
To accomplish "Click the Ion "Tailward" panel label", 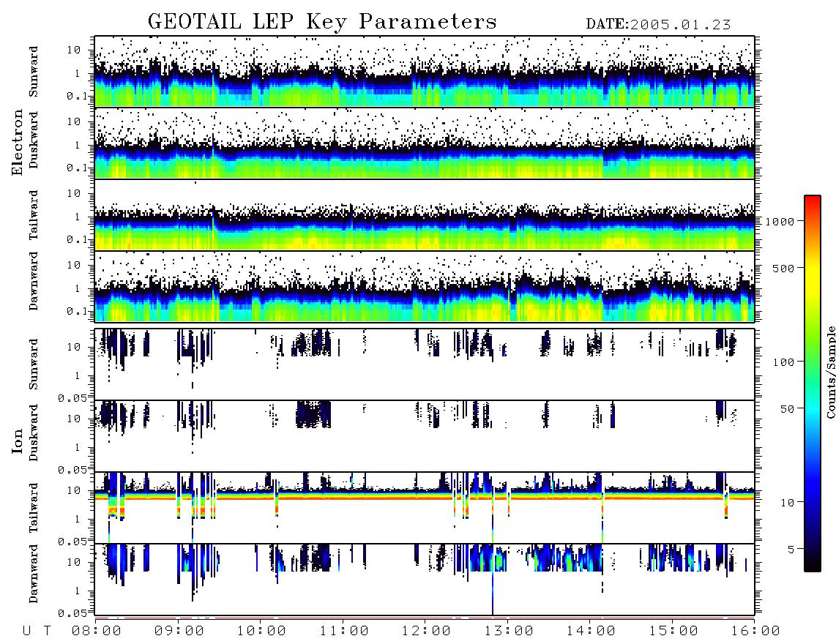I will [x=34, y=508].
